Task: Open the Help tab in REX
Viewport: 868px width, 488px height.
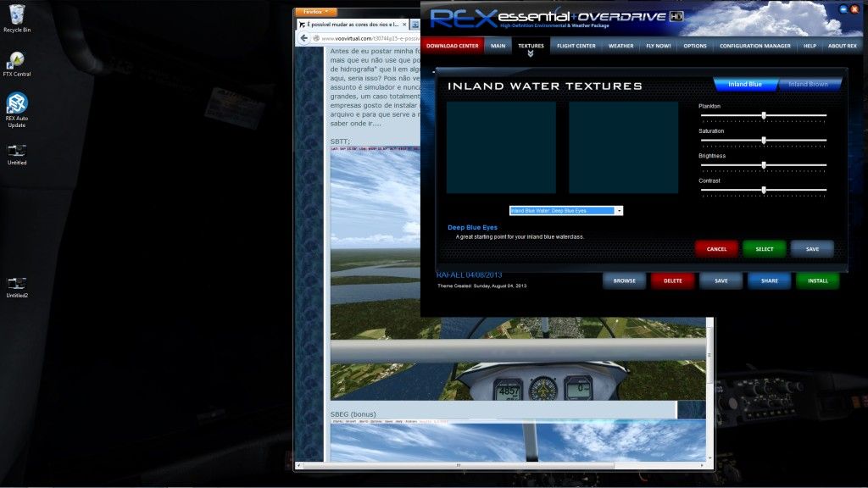Action: pyautogui.click(x=810, y=46)
